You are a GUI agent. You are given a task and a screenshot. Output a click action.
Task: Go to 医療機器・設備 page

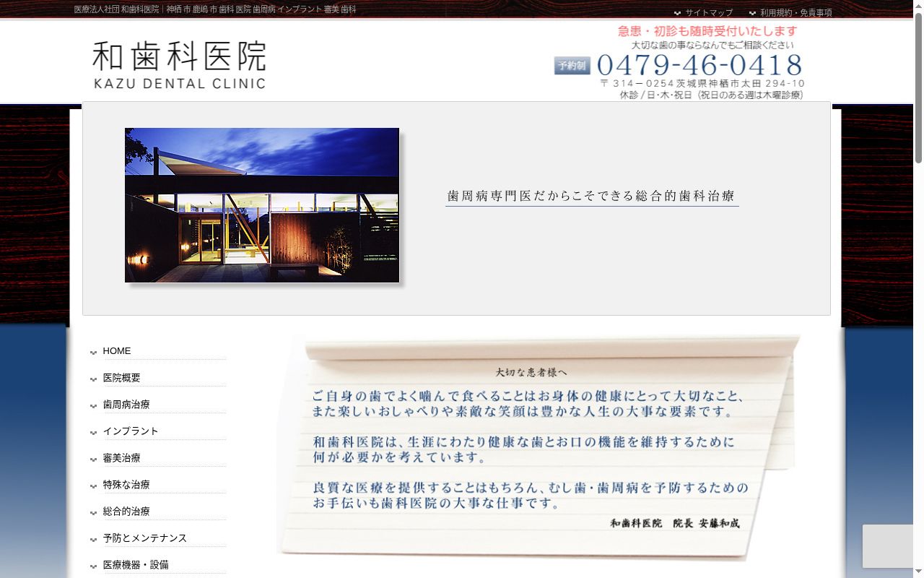point(136,565)
